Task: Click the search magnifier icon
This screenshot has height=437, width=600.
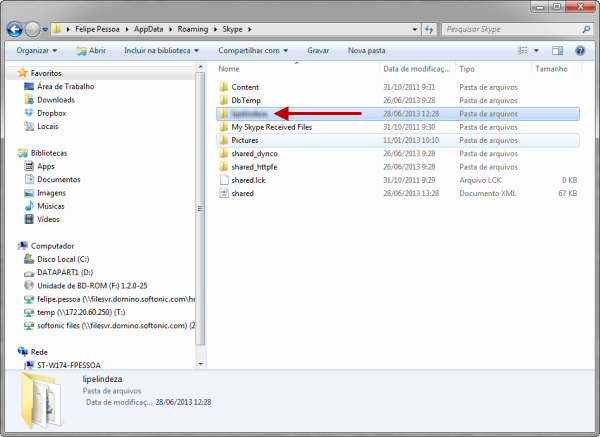Action: click(586, 29)
